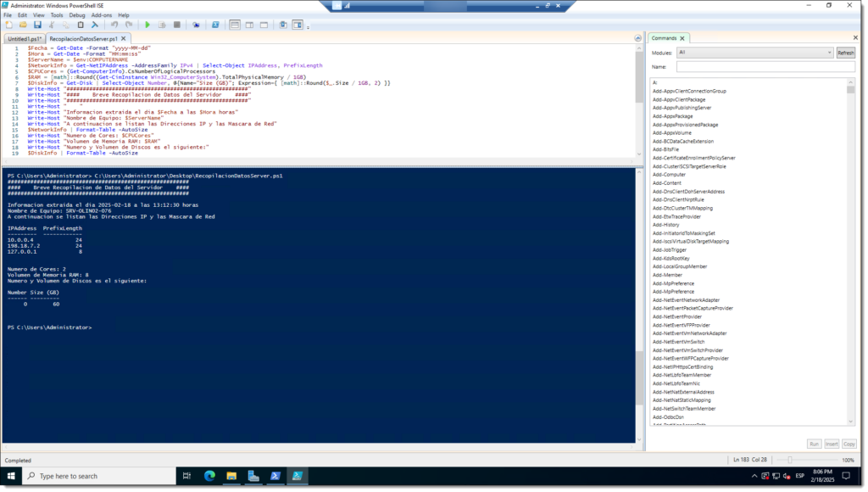This screenshot has height=492, width=868.
Task: Click the New script toolbar icon
Action: coord(8,25)
